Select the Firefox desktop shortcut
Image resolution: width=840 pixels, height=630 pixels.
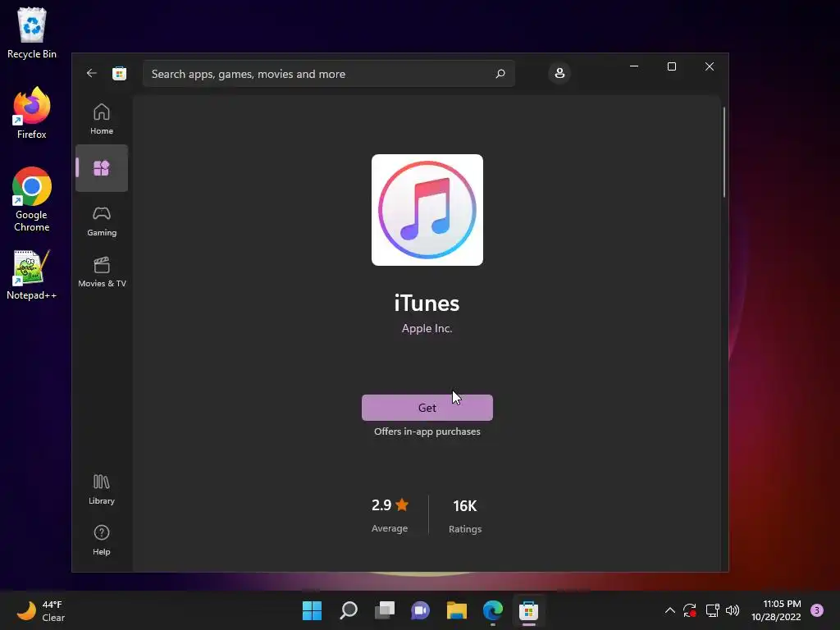click(x=32, y=113)
